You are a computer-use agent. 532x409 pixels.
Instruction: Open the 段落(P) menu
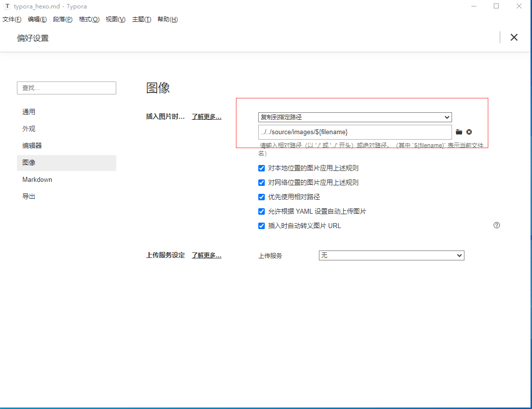point(63,19)
